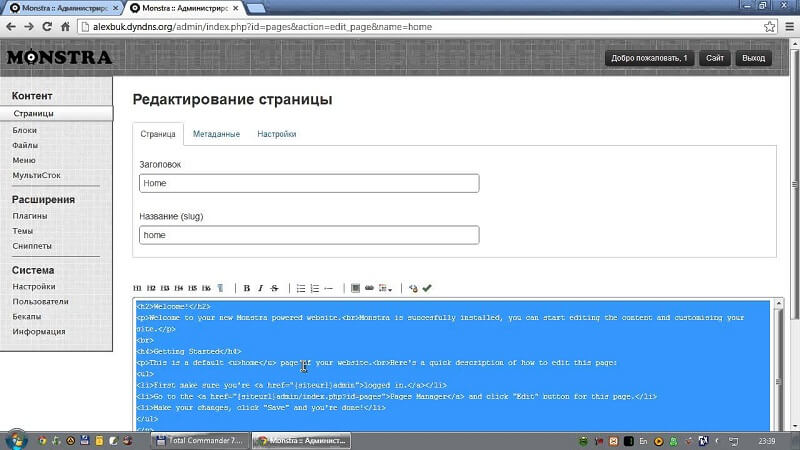The height and width of the screenshot is (450, 800).
Task: Toggle bold formatting in editor
Action: (246, 288)
